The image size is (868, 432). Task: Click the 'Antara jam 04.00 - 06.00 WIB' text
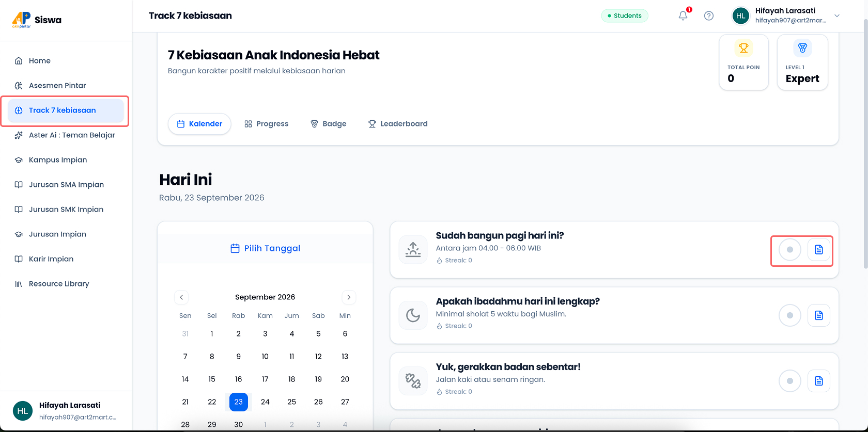[488, 248]
